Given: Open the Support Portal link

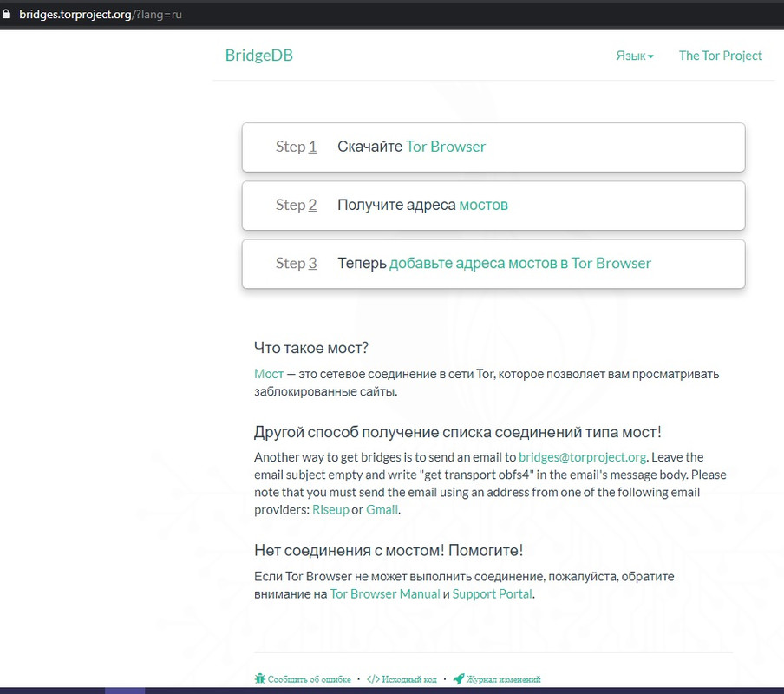Looking at the screenshot, I should coord(492,594).
